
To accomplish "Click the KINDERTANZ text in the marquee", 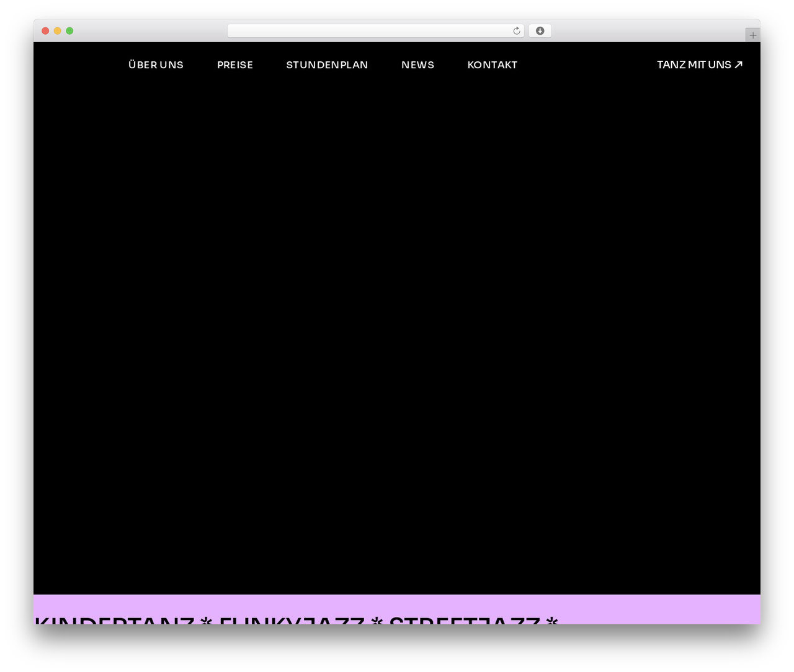I will click(x=115, y=619).
